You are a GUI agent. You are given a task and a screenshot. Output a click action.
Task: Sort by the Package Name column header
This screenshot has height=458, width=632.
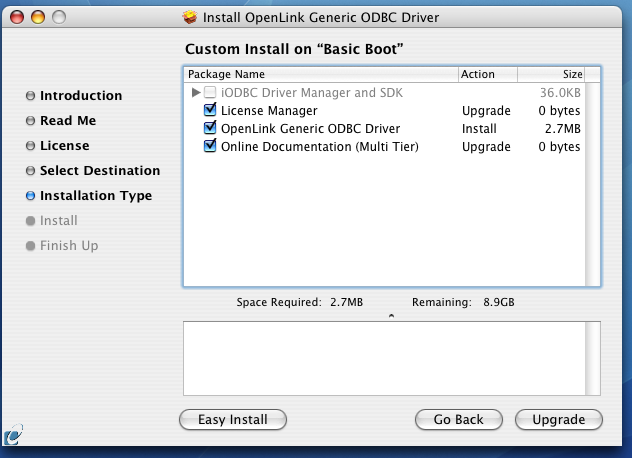click(x=320, y=74)
